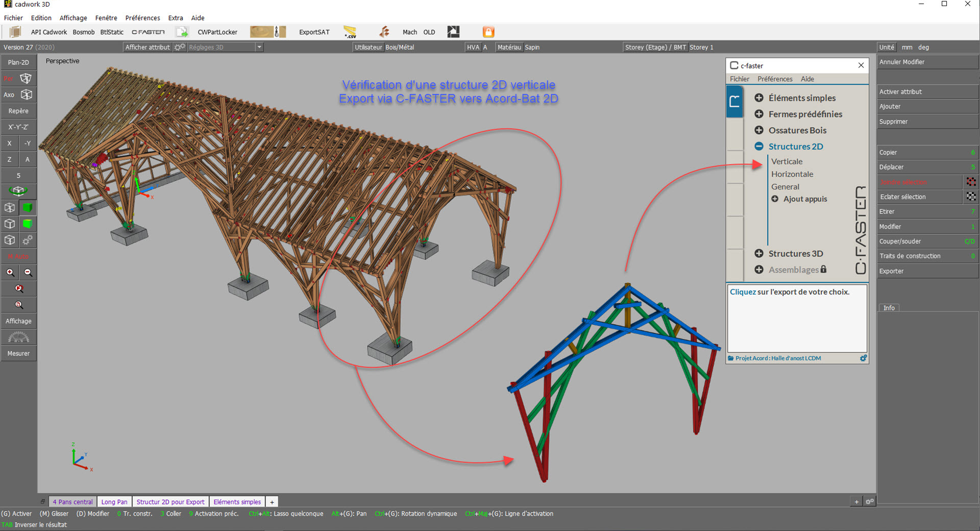Expand Structures 3D section
980x531 pixels.
click(x=759, y=253)
